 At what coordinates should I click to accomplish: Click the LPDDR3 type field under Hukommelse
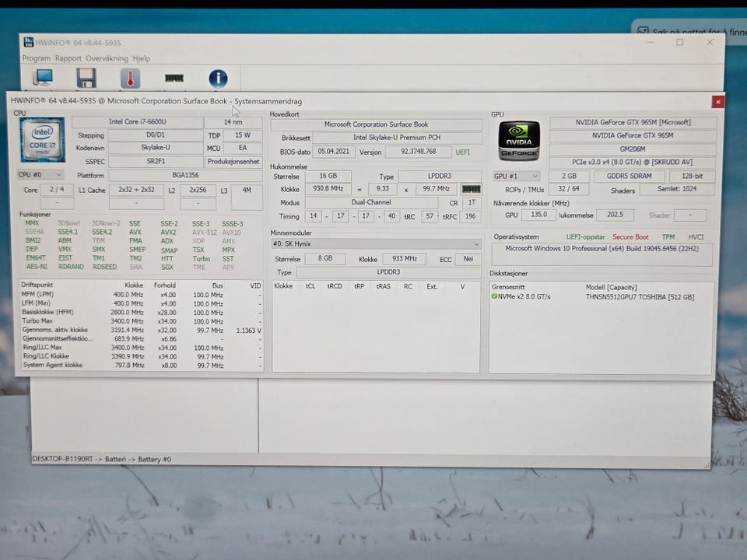tap(439, 177)
